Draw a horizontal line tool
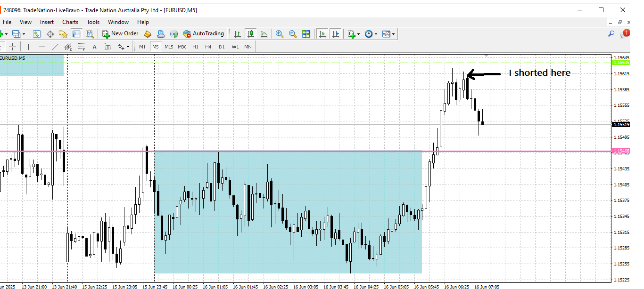This screenshot has height=289, width=644. tap(42, 47)
